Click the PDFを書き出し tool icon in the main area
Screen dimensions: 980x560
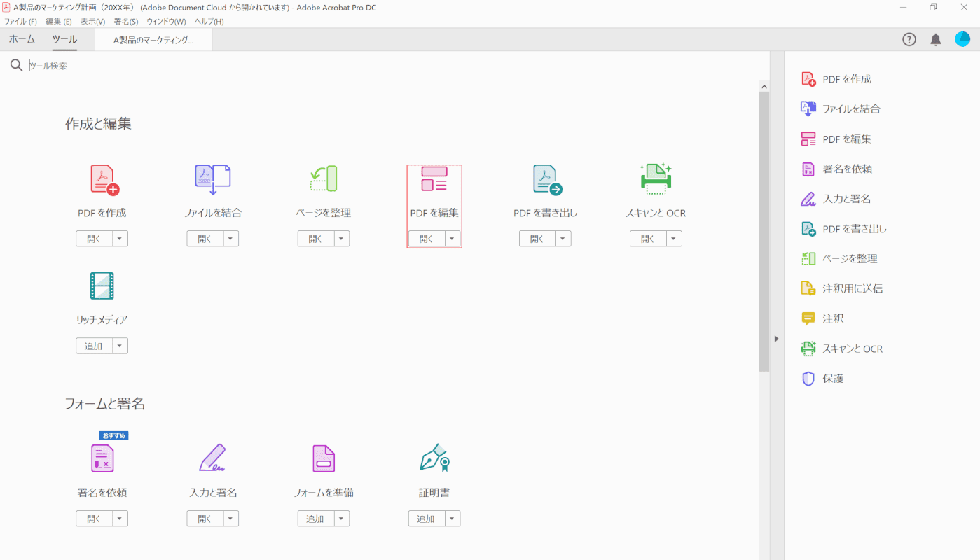(547, 180)
